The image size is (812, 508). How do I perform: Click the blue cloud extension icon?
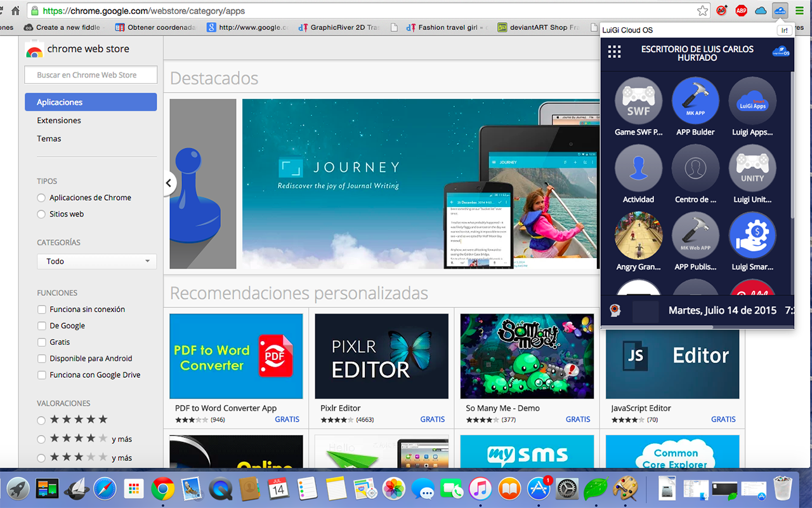point(761,10)
